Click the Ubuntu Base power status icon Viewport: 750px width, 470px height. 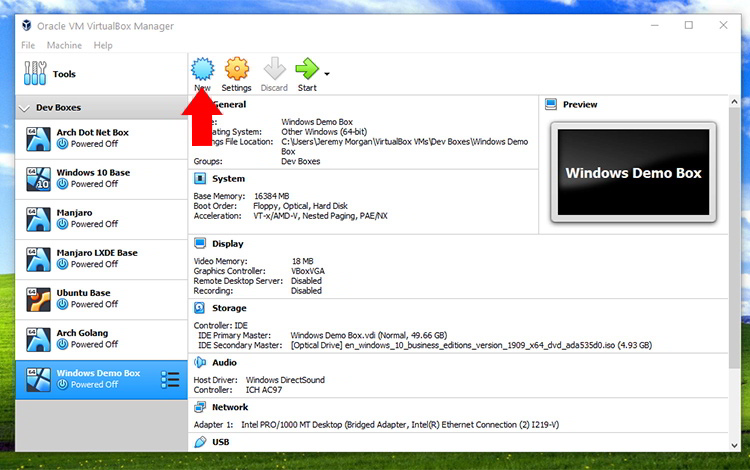63,304
